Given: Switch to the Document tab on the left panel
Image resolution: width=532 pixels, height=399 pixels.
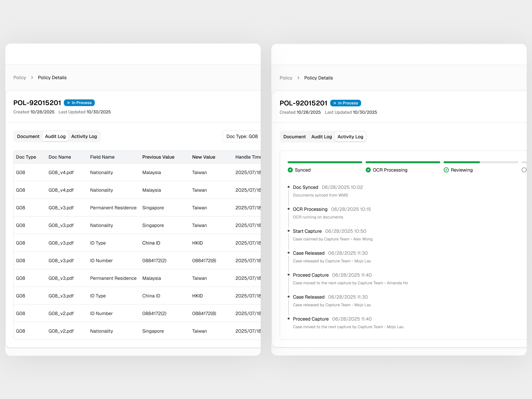Looking at the screenshot, I should click(28, 136).
